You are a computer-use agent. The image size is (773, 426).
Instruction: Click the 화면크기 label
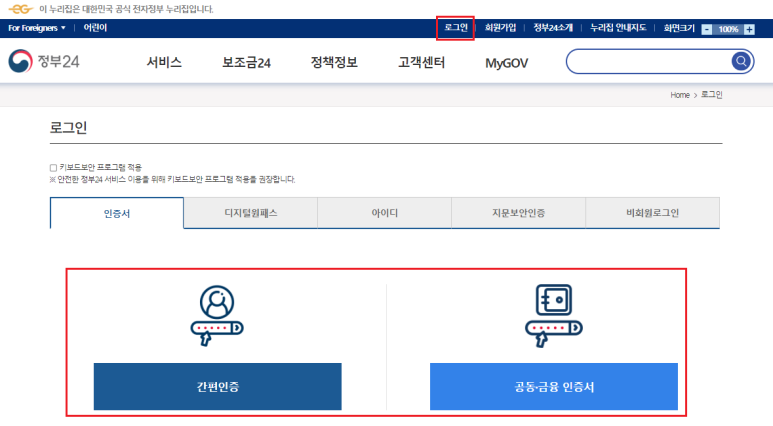tap(679, 28)
